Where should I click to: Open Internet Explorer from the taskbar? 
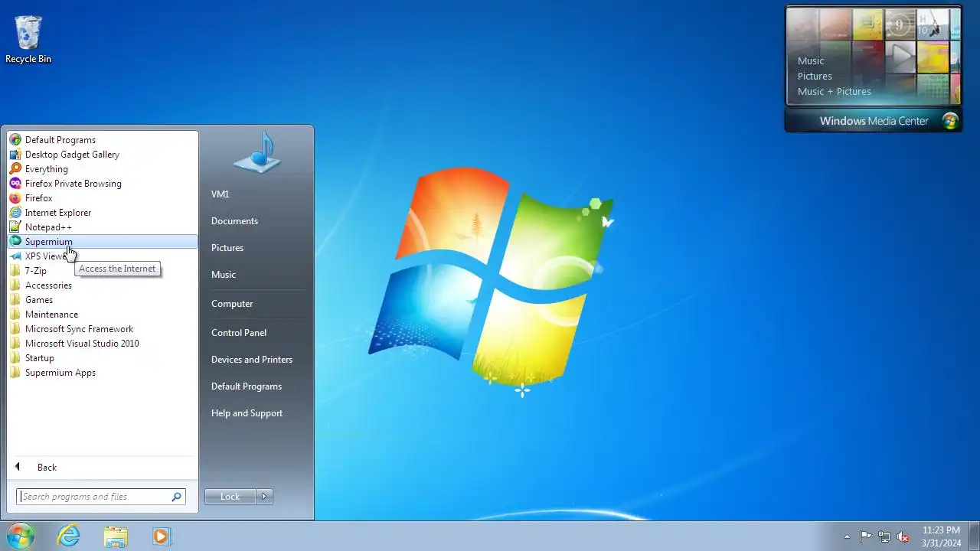pyautogui.click(x=69, y=536)
